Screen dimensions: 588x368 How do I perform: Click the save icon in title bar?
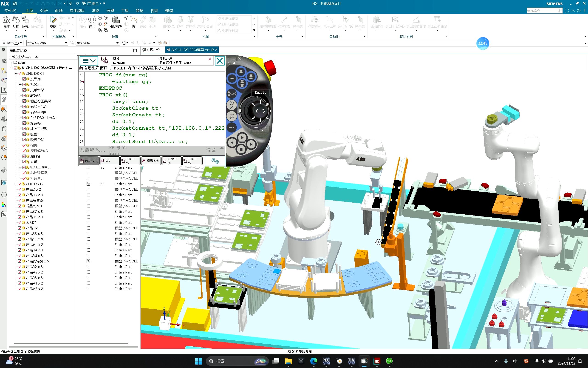coord(14,3)
